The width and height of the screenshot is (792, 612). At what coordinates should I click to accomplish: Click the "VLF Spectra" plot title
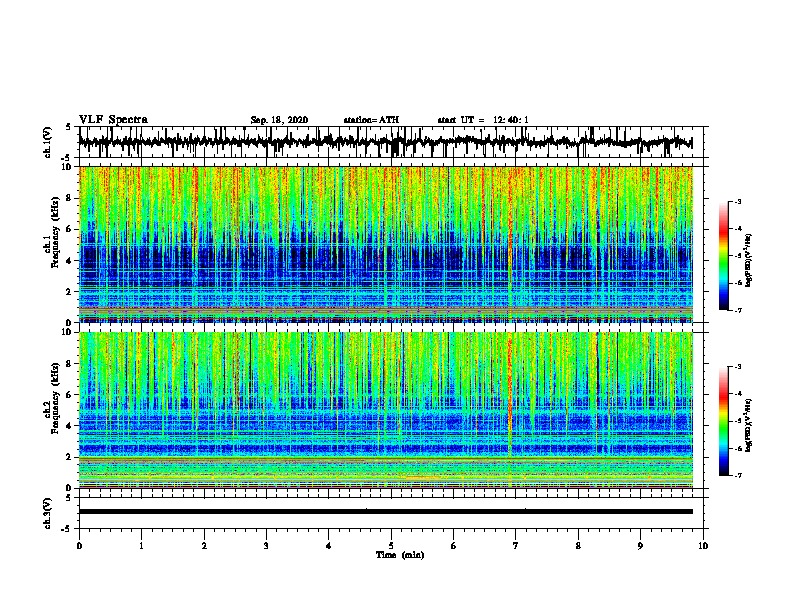point(113,119)
